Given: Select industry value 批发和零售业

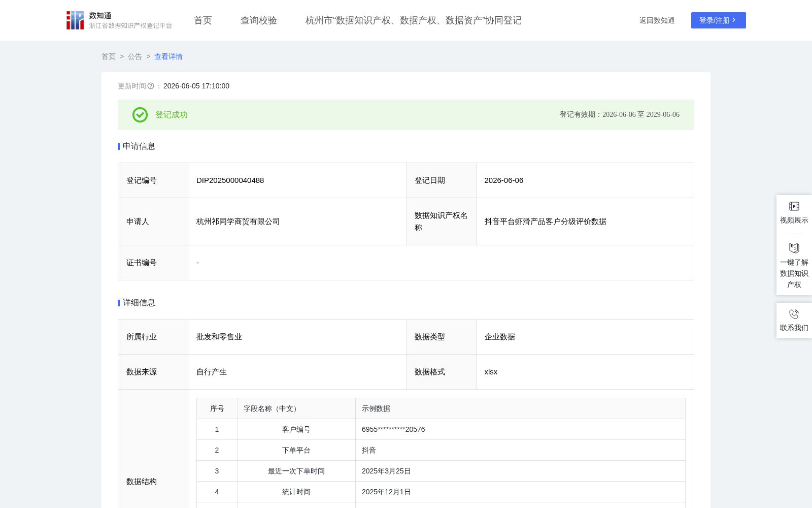Looking at the screenshot, I should [x=219, y=337].
